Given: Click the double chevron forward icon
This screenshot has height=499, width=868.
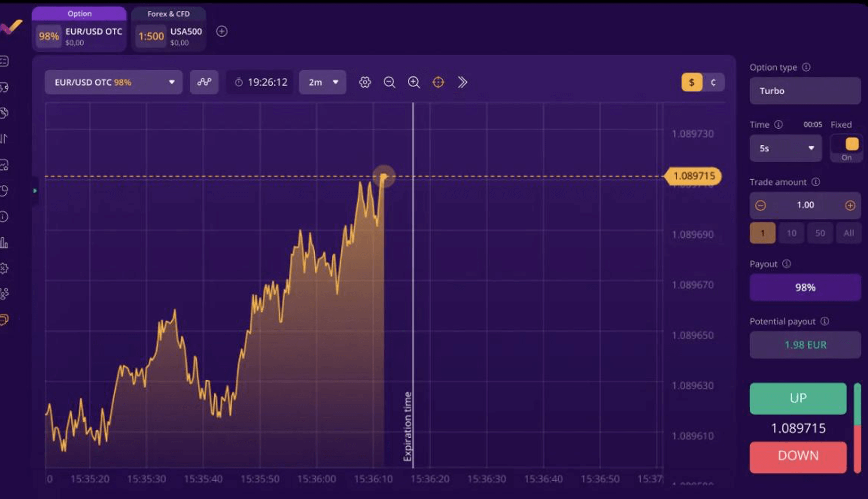Looking at the screenshot, I should [463, 82].
